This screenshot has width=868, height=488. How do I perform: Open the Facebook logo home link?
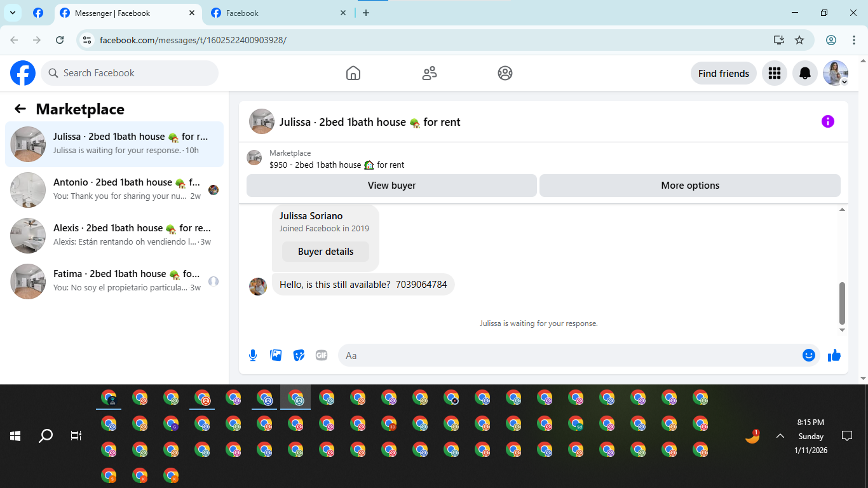[23, 73]
